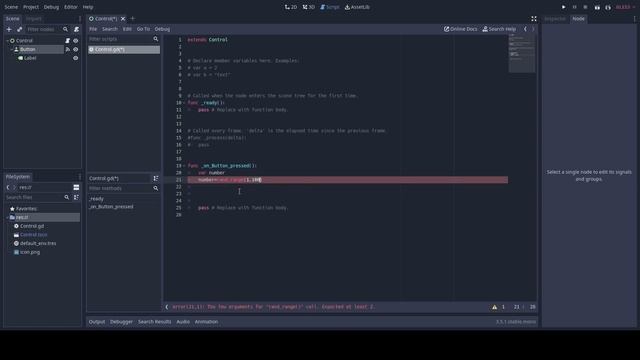Open the Debug menu in top bar
Screen dimensions: 640x360
coord(51,7)
